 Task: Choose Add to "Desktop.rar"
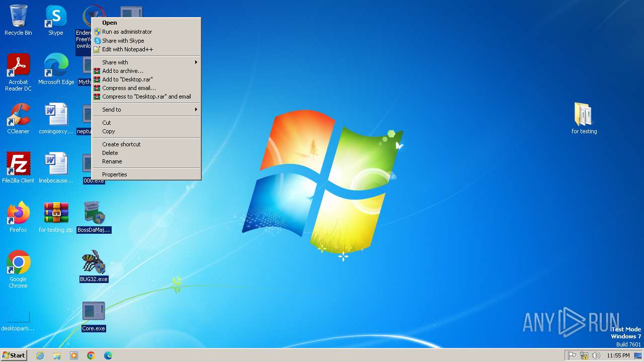pyautogui.click(x=146, y=79)
